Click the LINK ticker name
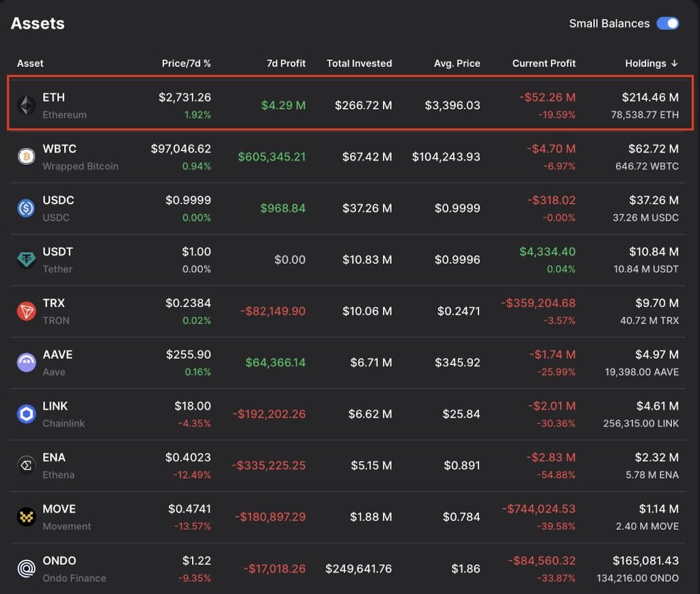Screen dimensions: 700x594 click(55, 406)
